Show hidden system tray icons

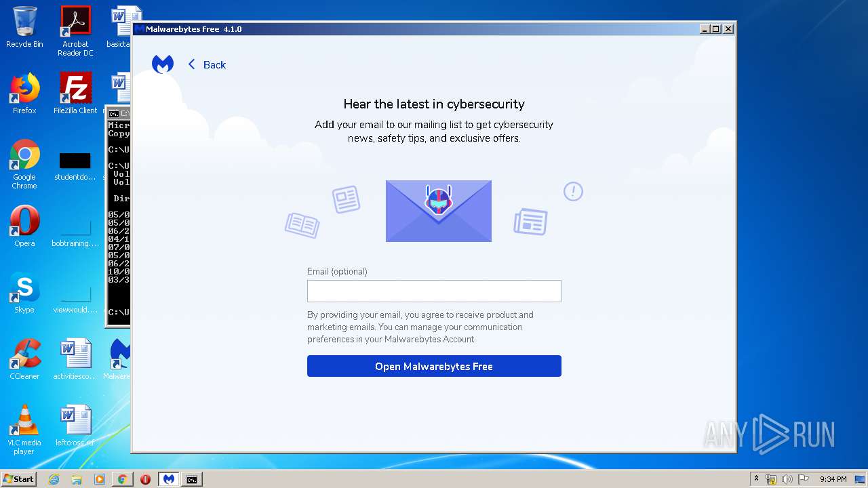[756, 479]
